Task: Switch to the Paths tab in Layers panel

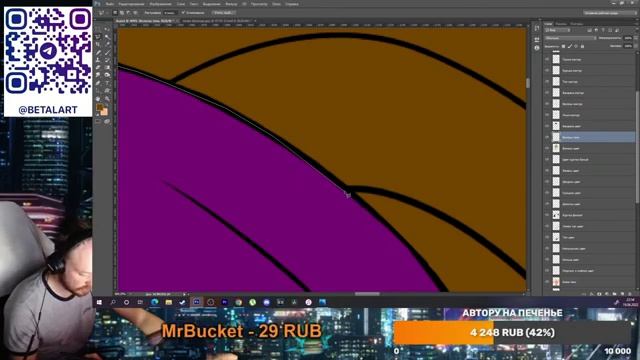Action: tap(576, 24)
